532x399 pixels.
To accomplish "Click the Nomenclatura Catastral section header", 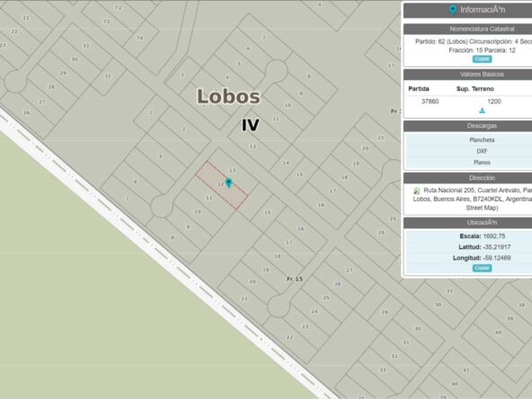I will coord(482,29).
